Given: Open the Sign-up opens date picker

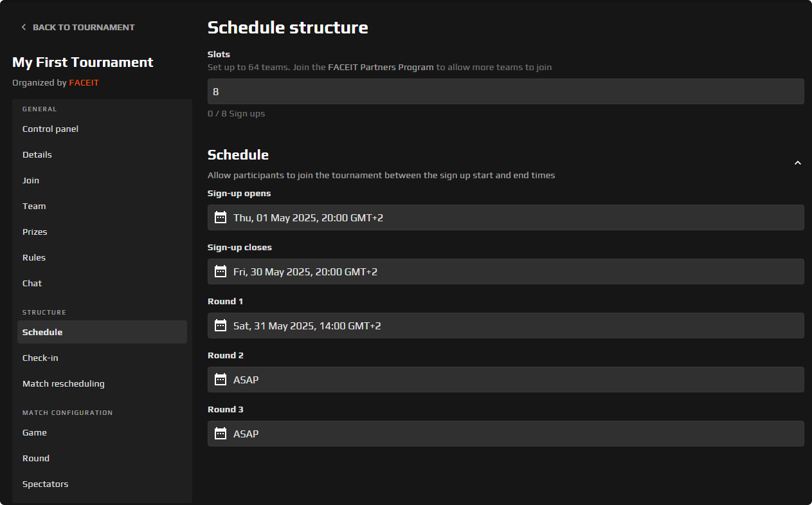Looking at the screenshot, I should click(505, 217).
